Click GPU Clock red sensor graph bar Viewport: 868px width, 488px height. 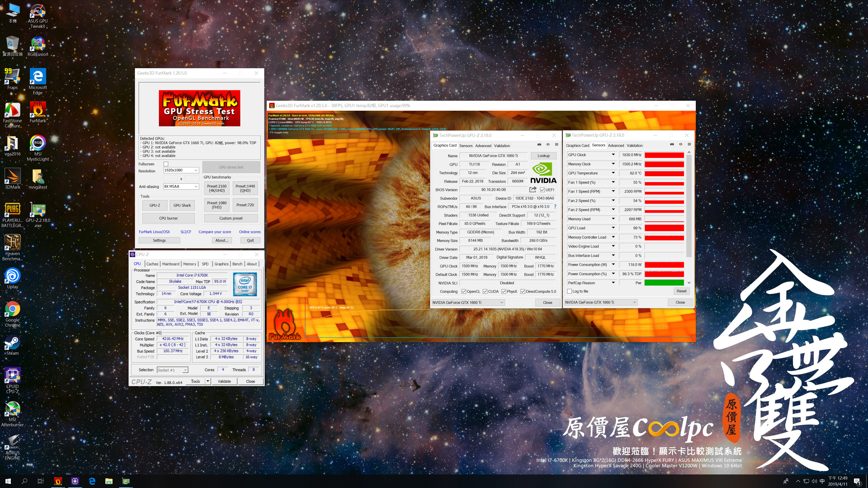pos(664,155)
